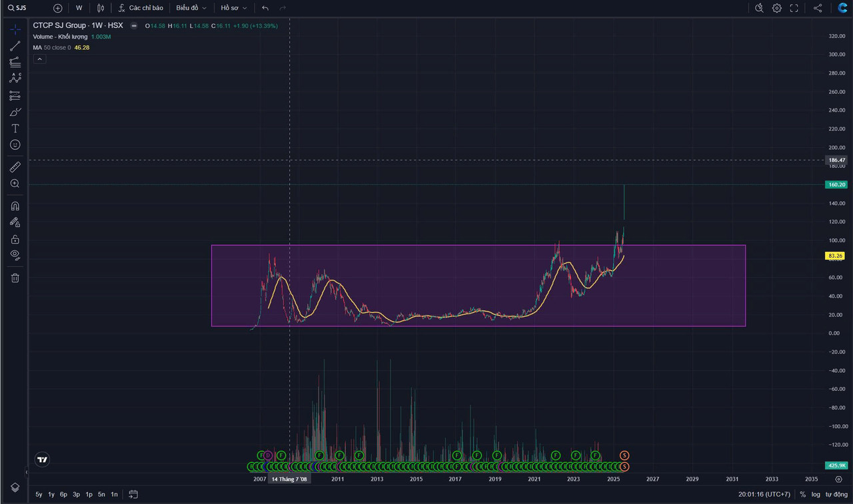Image resolution: width=853 pixels, height=504 pixels.
Task: Toggle lock all drawing tools
Action: (15, 239)
